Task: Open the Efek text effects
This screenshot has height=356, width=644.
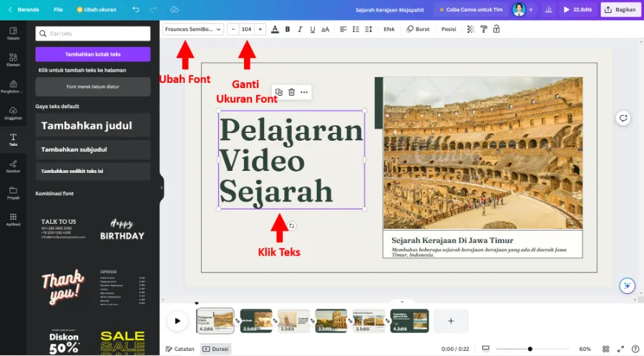Action: (x=389, y=29)
